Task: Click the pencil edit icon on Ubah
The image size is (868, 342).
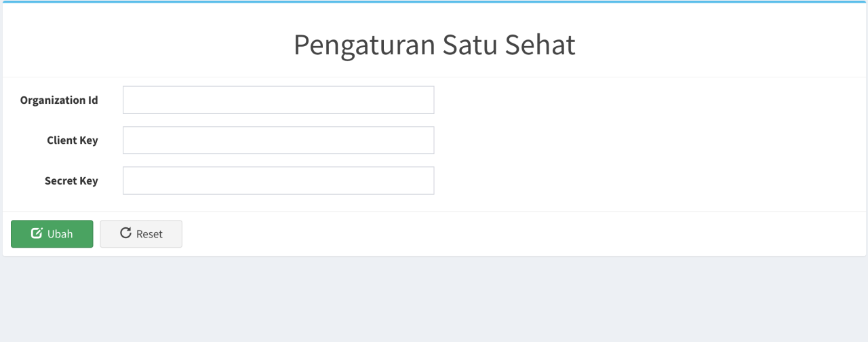Action: click(x=37, y=233)
